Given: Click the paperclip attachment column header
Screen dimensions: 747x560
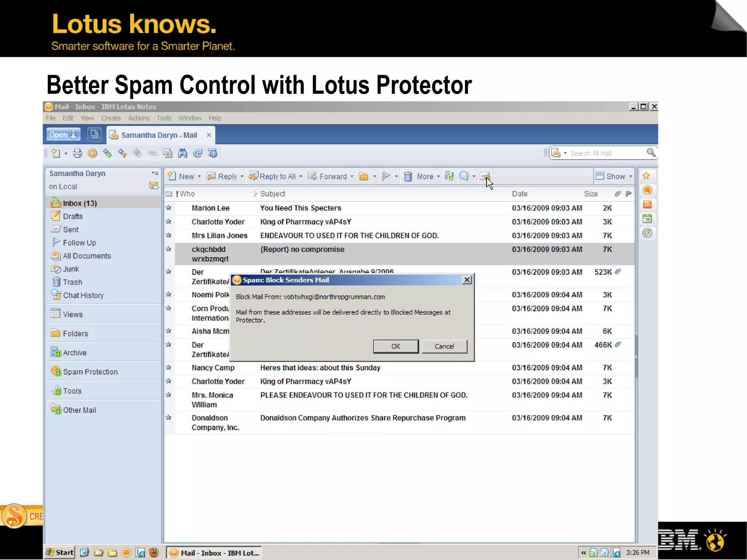Looking at the screenshot, I should (x=617, y=194).
